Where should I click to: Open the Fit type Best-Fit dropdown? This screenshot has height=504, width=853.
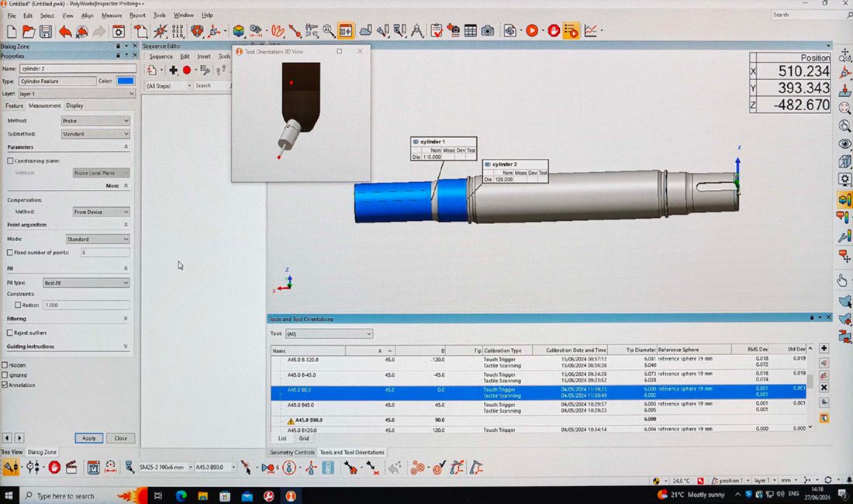pyautogui.click(x=85, y=282)
